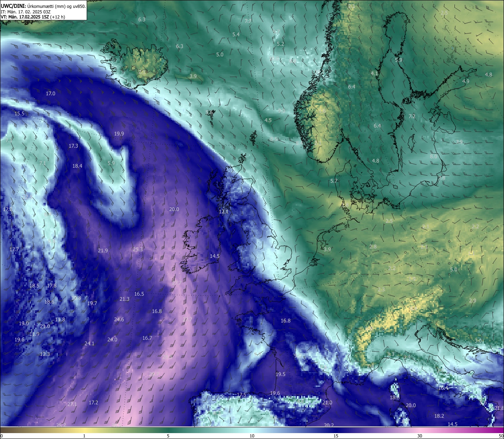Click the 16.7 value label
This screenshot has height=439, width=504.
(x=147, y=338)
